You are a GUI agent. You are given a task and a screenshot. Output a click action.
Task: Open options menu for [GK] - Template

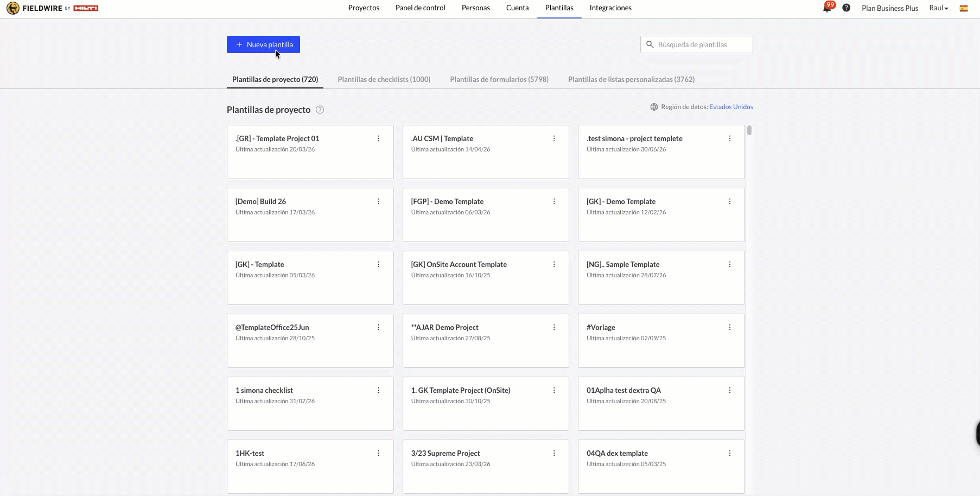(x=379, y=264)
